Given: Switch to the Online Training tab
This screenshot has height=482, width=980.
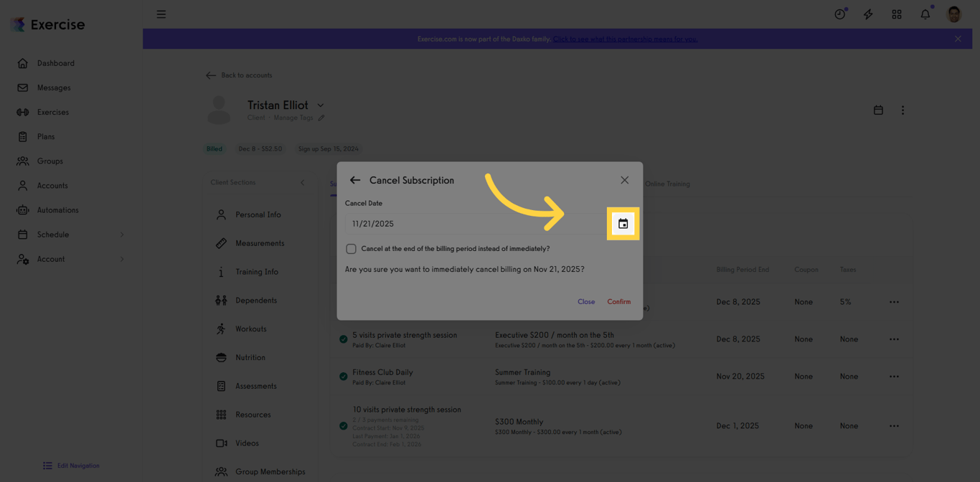Looking at the screenshot, I should pos(667,184).
